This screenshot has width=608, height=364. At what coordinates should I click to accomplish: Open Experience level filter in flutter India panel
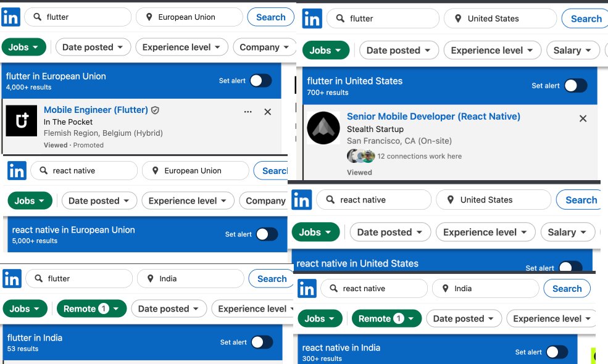pos(254,309)
